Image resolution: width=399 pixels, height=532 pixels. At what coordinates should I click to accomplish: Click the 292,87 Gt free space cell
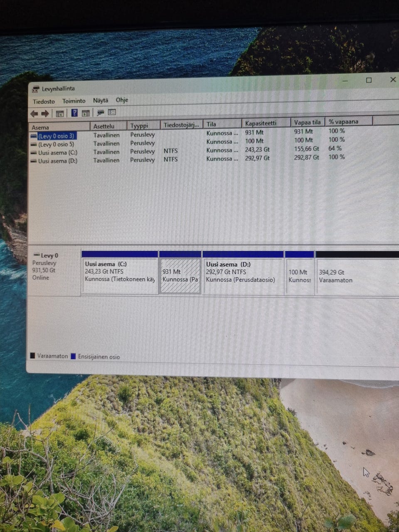tap(306, 158)
